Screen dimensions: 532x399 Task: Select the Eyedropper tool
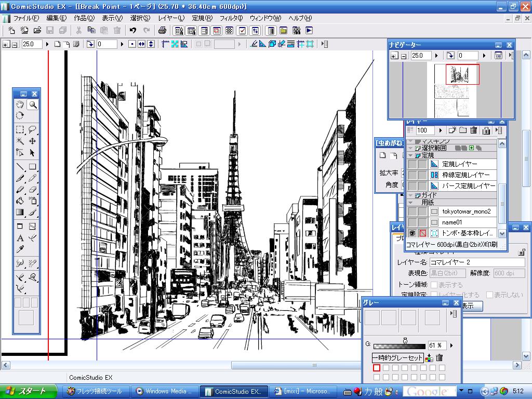click(20, 249)
